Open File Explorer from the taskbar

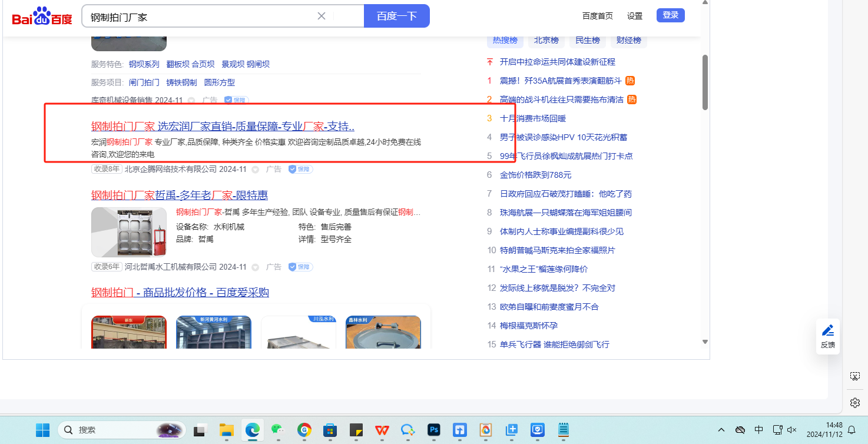[x=227, y=430]
